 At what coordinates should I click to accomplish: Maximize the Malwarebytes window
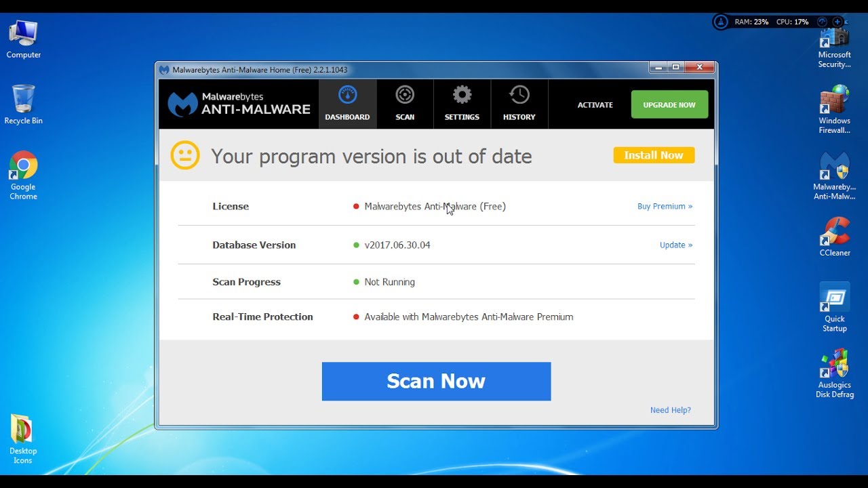[675, 67]
